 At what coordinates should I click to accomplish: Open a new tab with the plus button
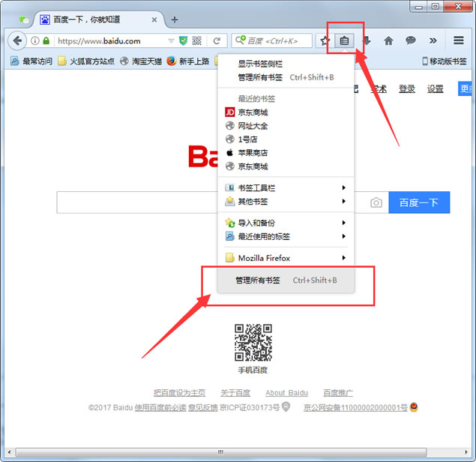click(x=175, y=19)
